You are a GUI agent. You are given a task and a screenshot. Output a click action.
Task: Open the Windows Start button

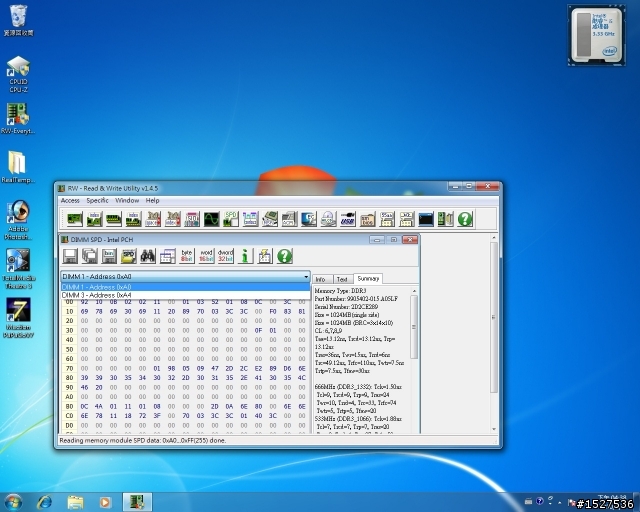[x=13, y=502]
